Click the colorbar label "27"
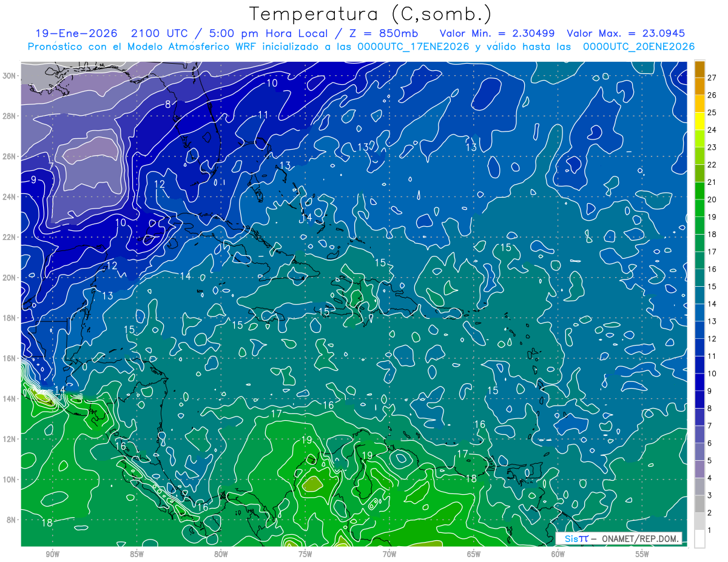This screenshot has width=728, height=562. pyautogui.click(x=712, y=78)
